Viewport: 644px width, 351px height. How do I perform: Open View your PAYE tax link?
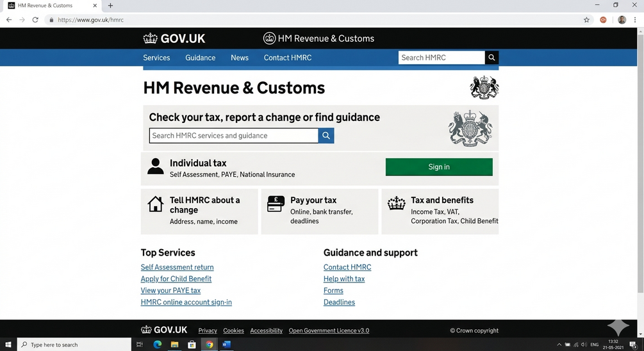point(170,291)
